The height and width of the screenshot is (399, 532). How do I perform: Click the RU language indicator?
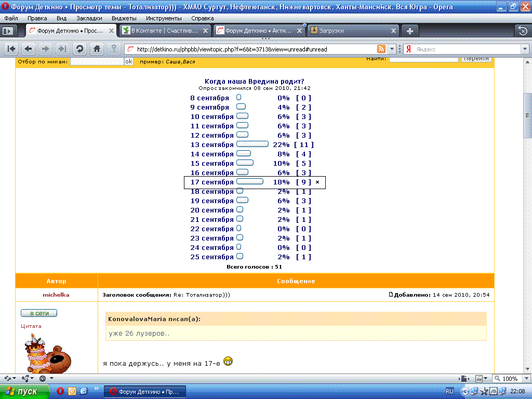point(449,392)
